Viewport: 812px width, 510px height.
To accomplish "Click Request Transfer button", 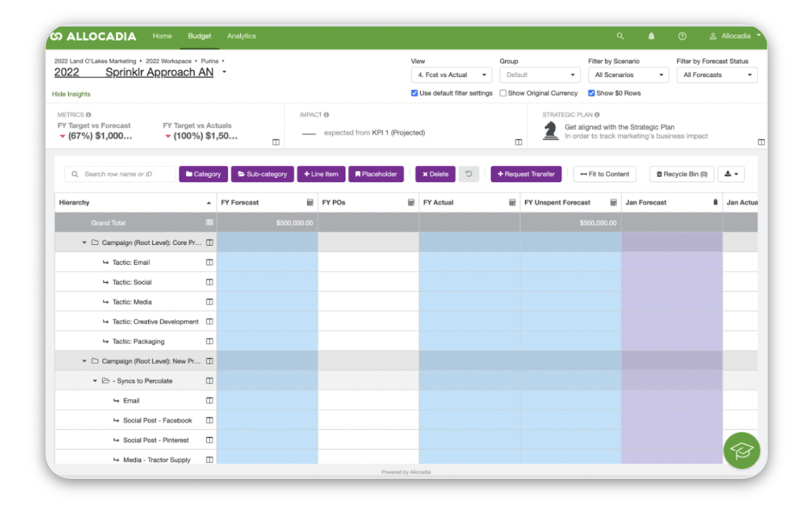I will 526,174.
